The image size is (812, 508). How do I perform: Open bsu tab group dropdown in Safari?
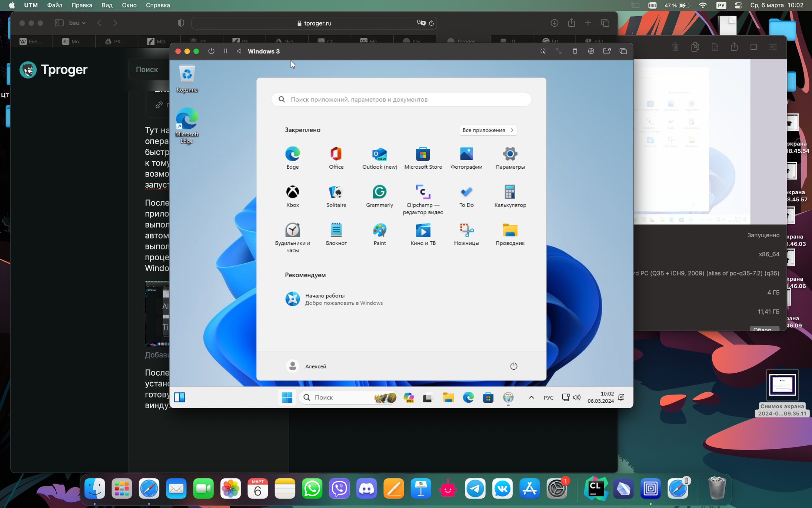[77, 23]
